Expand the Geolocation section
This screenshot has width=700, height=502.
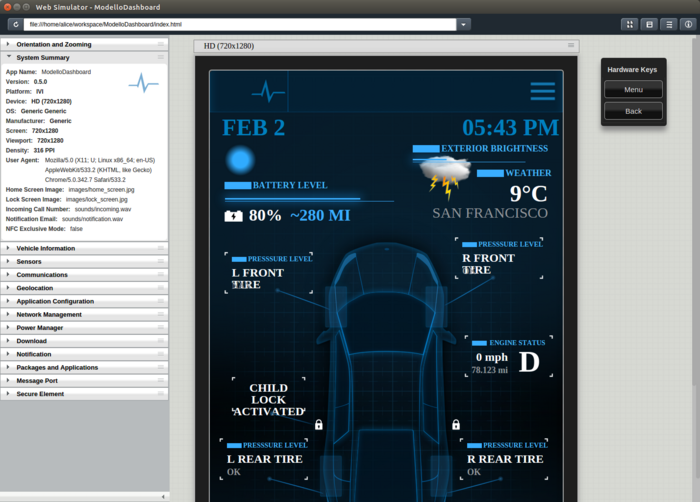coord(84,288)
